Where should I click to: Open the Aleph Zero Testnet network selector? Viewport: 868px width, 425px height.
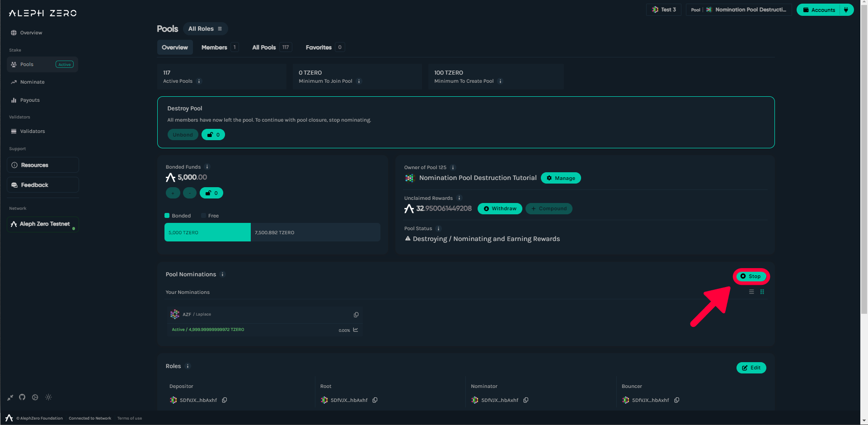click(43, 224)
